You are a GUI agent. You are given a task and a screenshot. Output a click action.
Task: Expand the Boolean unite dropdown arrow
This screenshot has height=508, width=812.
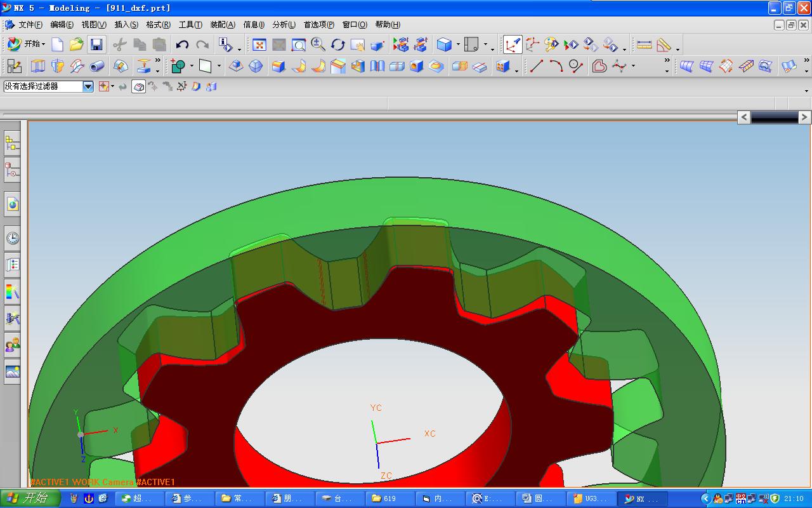[192, 66]
